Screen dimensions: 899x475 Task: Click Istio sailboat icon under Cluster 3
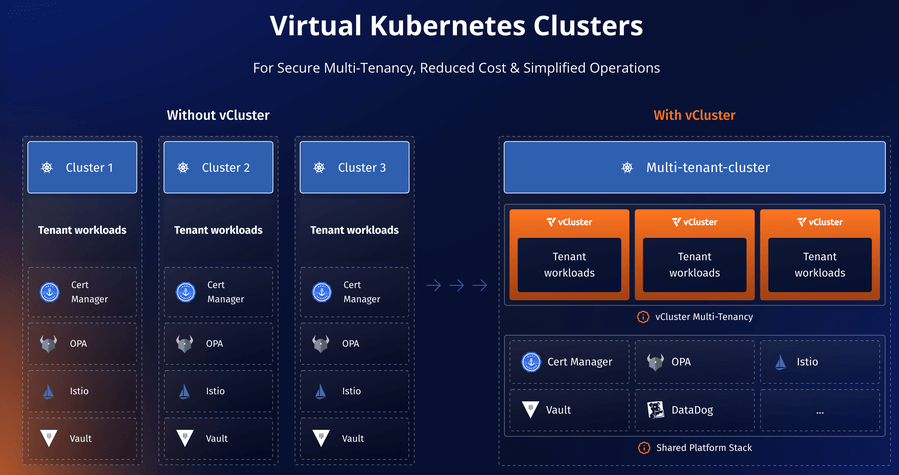[320, 391]
